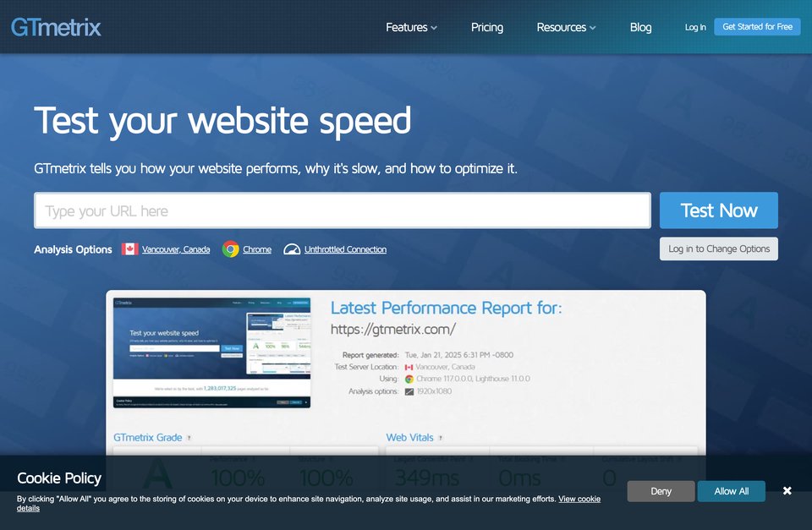
Task: Click the Latest Performance Report for heading
Action: pos(446,308)
